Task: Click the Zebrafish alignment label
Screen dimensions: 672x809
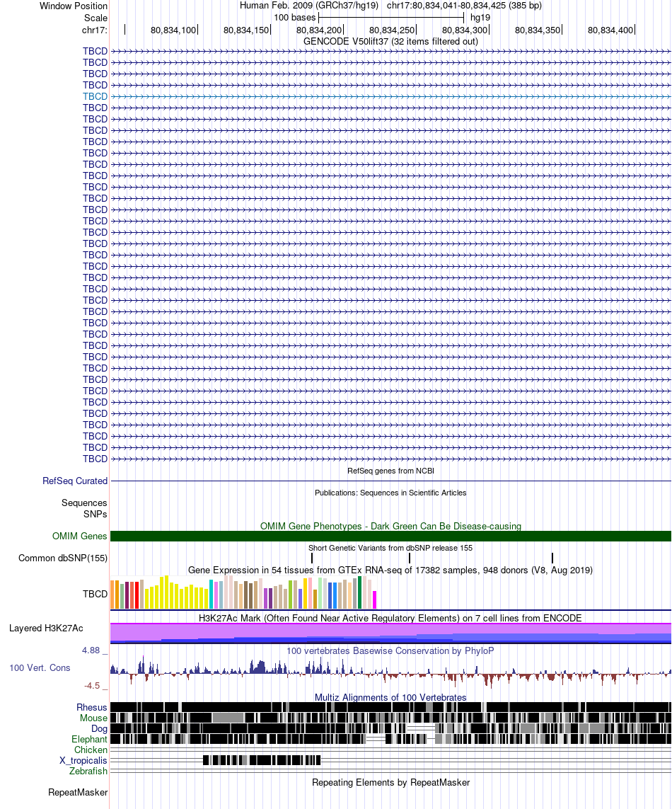Action: (88, 771)
